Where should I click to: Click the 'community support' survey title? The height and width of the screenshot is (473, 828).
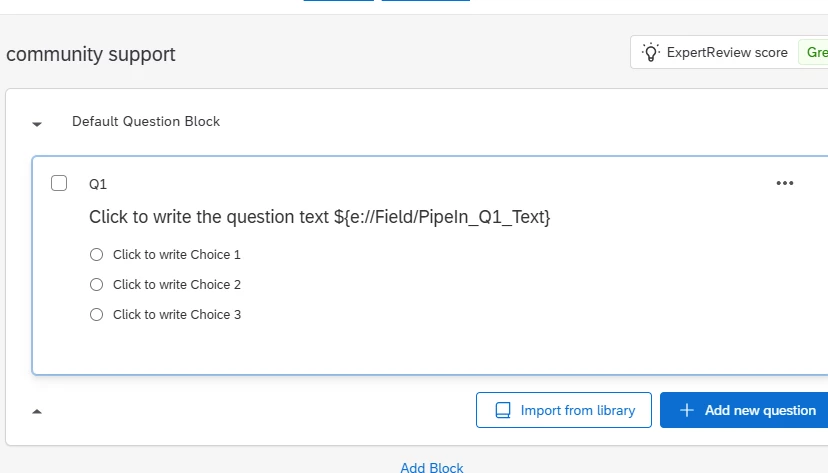90,54
